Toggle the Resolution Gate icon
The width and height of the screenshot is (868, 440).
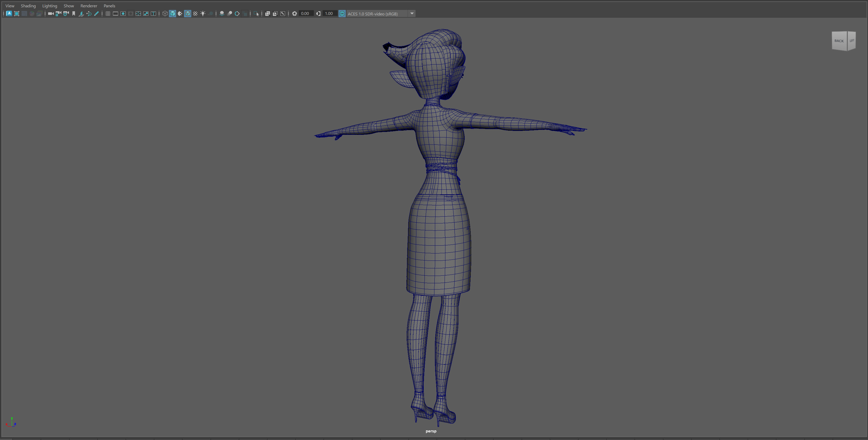[123, 14]
